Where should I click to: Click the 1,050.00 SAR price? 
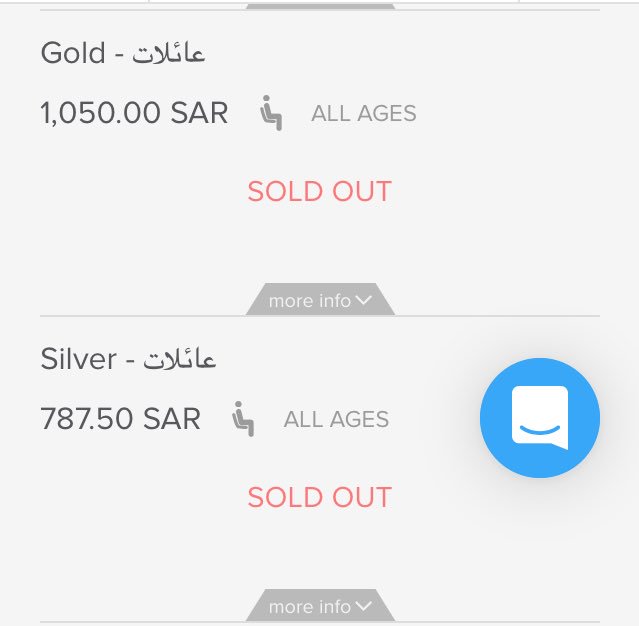[x=134, y=113]
